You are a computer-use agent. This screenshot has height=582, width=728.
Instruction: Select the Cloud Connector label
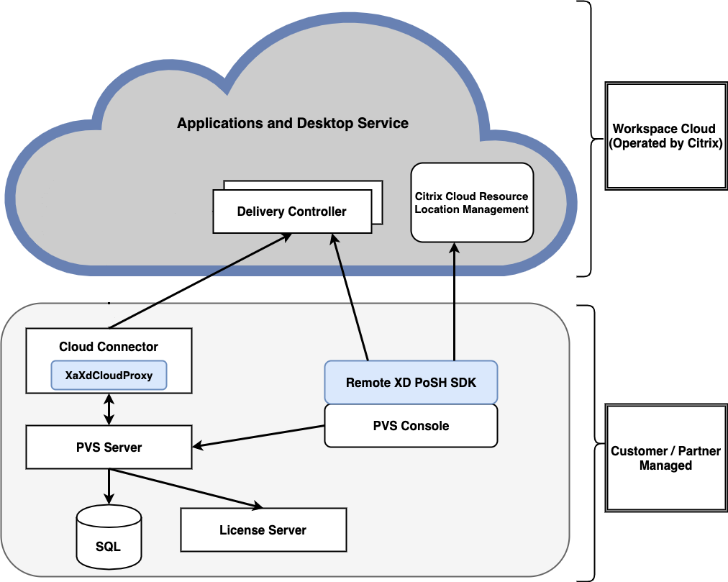pyautogui.click(x=109, y=347)
